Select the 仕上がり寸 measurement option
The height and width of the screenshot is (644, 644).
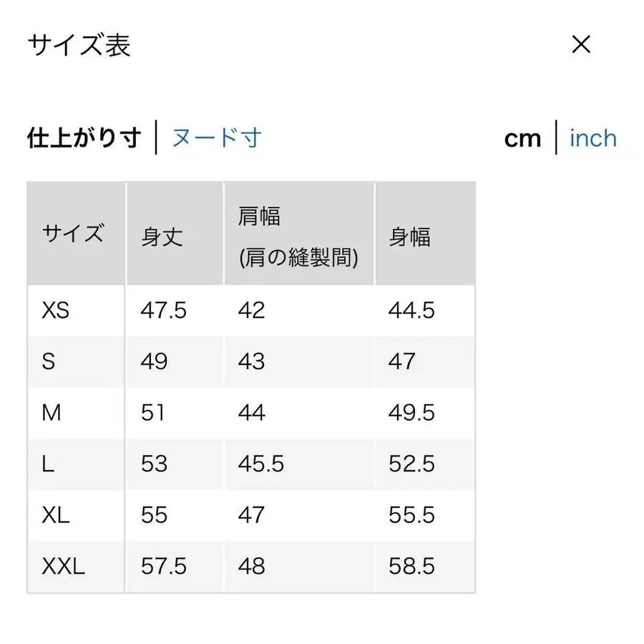(84, 137)
